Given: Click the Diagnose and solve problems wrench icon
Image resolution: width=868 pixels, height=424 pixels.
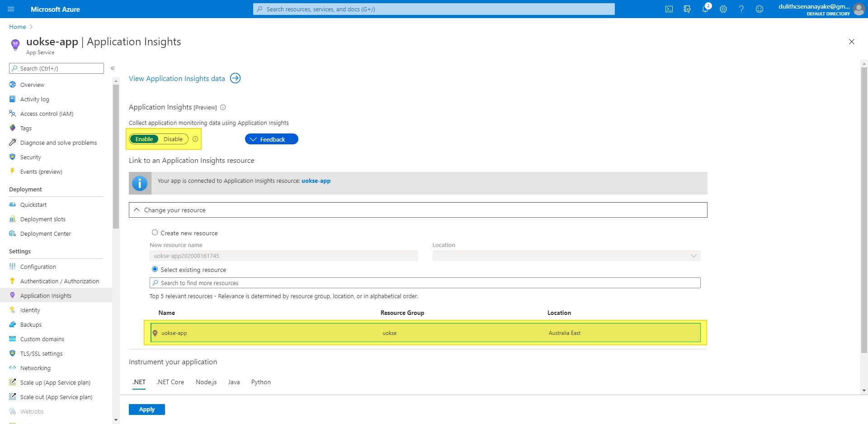Looking at the screenshot, I should 13,143.
